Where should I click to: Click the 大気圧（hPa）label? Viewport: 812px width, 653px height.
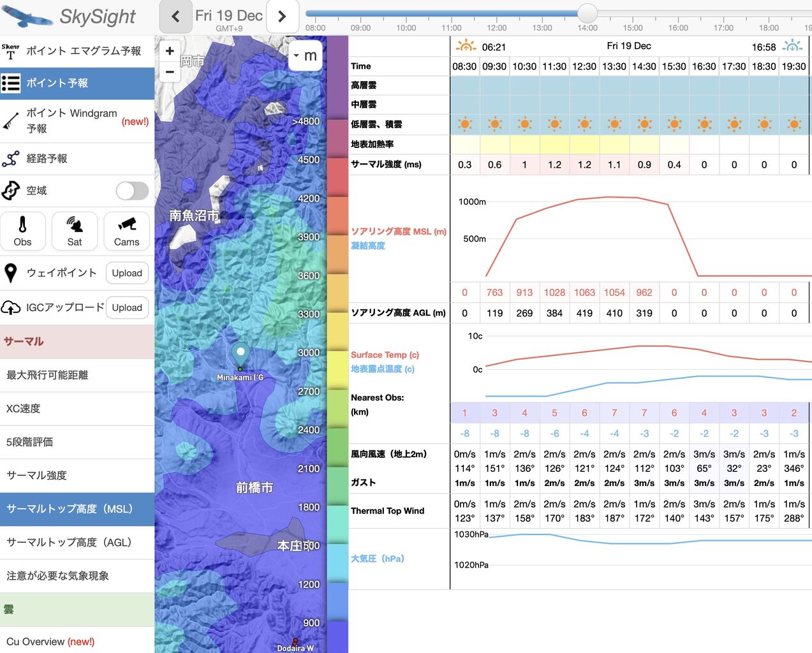pos(378,559)
